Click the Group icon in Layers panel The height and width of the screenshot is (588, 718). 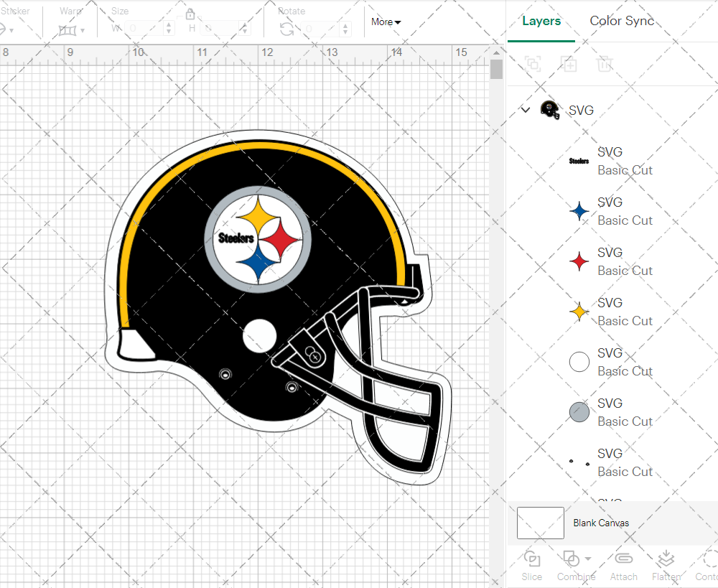click(x=533, y=64)
